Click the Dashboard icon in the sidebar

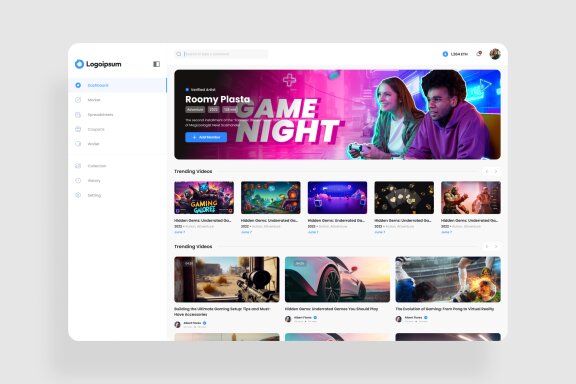pos(78,85)
